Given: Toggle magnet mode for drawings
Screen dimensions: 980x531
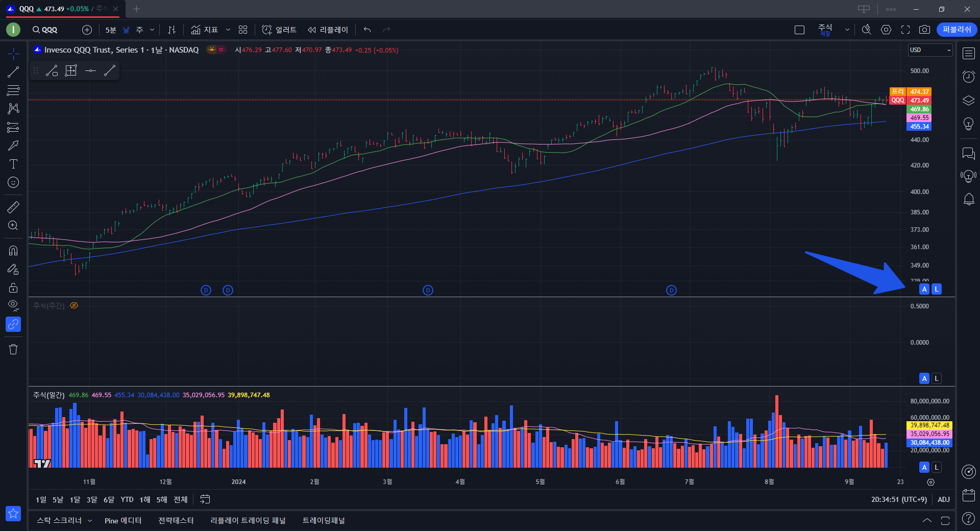Looking at the screenshot, I should point(13,250).
